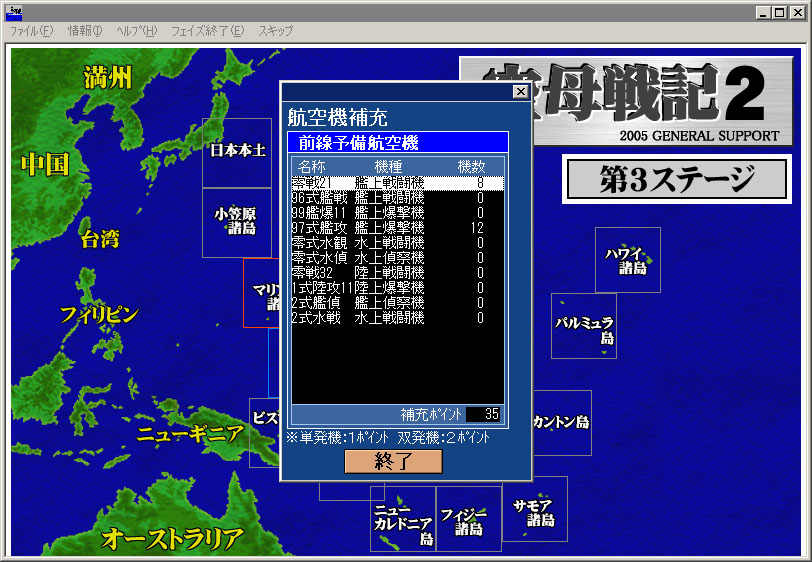Select the 2式水戦 row

click(397, 318)
